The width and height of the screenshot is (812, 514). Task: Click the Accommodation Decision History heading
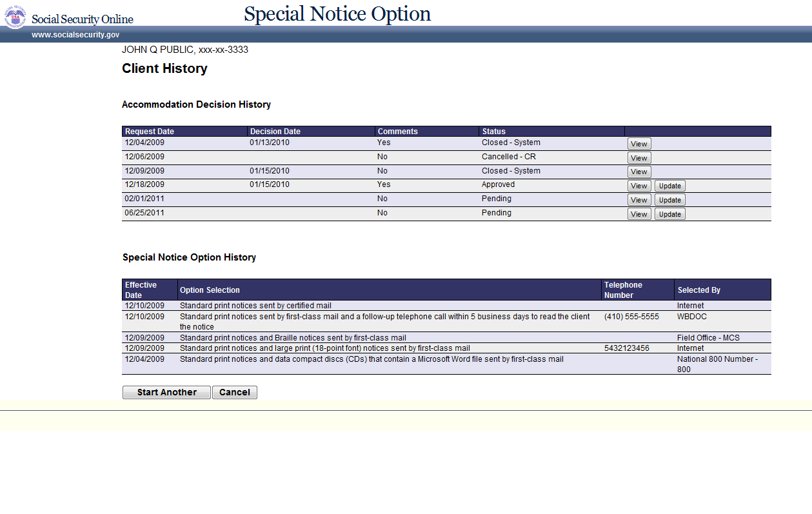click(x=196, y=104)
